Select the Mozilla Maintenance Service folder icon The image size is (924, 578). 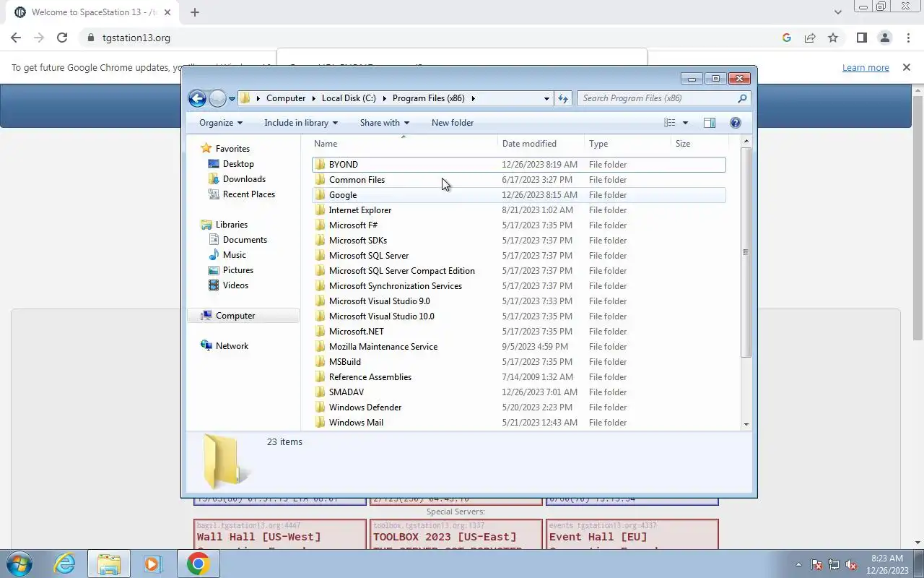[x=320, y=347]
